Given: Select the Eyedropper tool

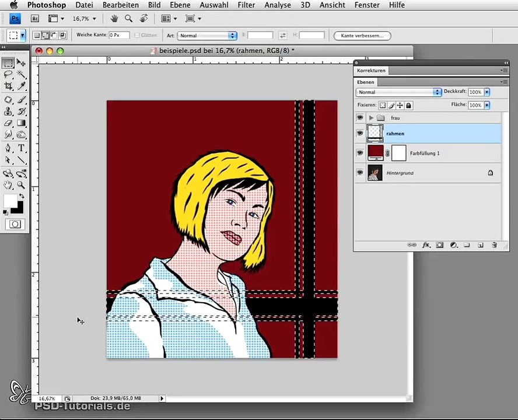Looking at the screenshot, I should (x=21, y=86).
